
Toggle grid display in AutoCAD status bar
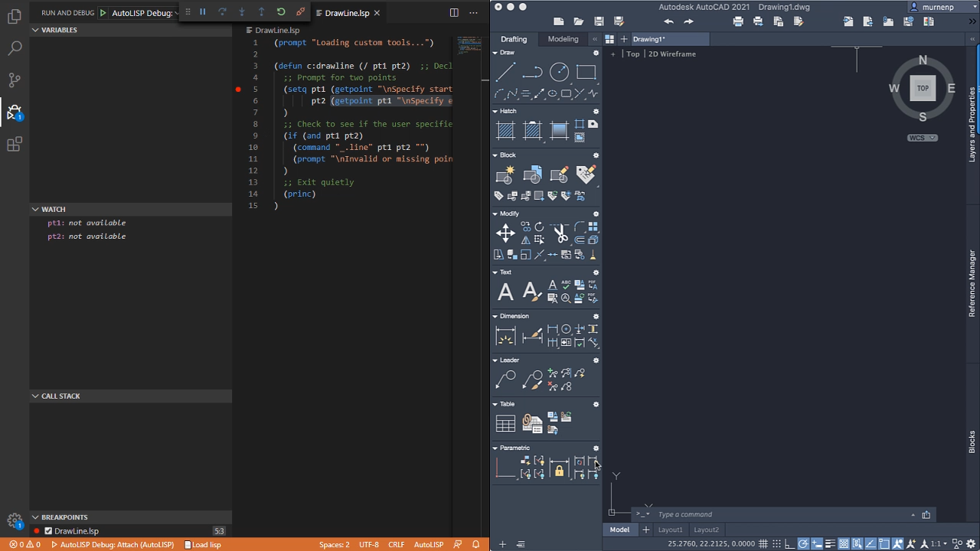(763, 544)
